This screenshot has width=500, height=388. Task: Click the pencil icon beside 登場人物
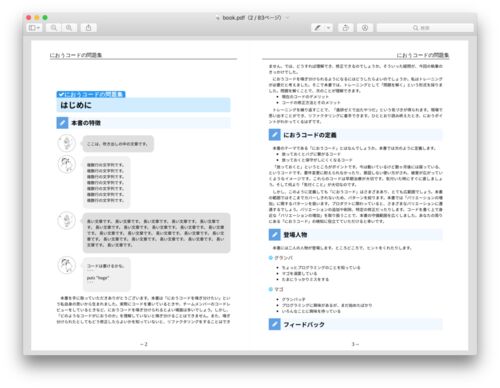[274, 235]
